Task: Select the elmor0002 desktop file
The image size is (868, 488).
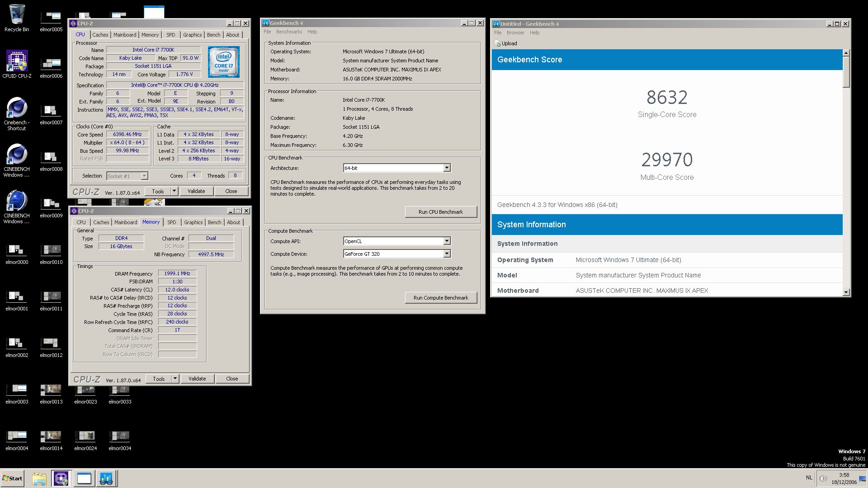Action: (x=17, y=347)
